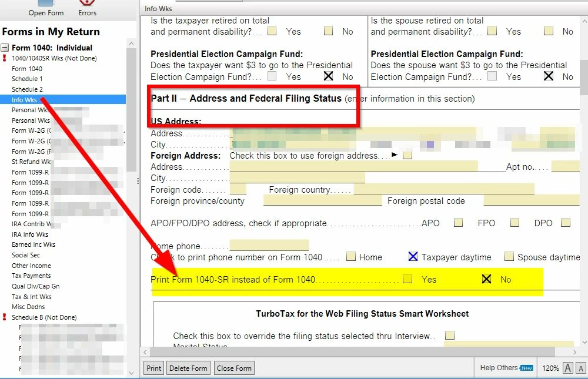The image size is (588, 379).
Task: Click the Open Form toolbar button
Action: click(x=46, y=8)
